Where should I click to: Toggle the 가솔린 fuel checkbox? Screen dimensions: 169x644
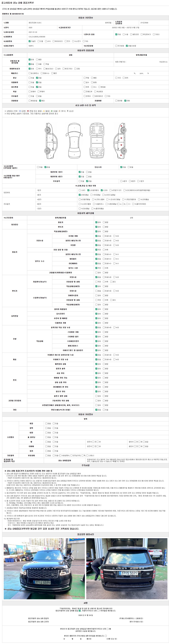pos(30,41)
